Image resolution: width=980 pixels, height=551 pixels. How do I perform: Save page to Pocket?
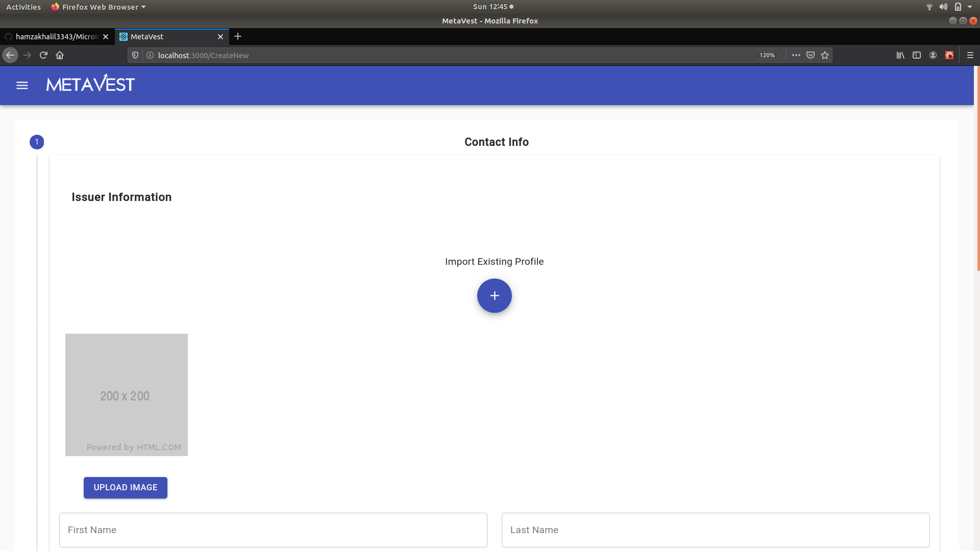tap(811, 55)
